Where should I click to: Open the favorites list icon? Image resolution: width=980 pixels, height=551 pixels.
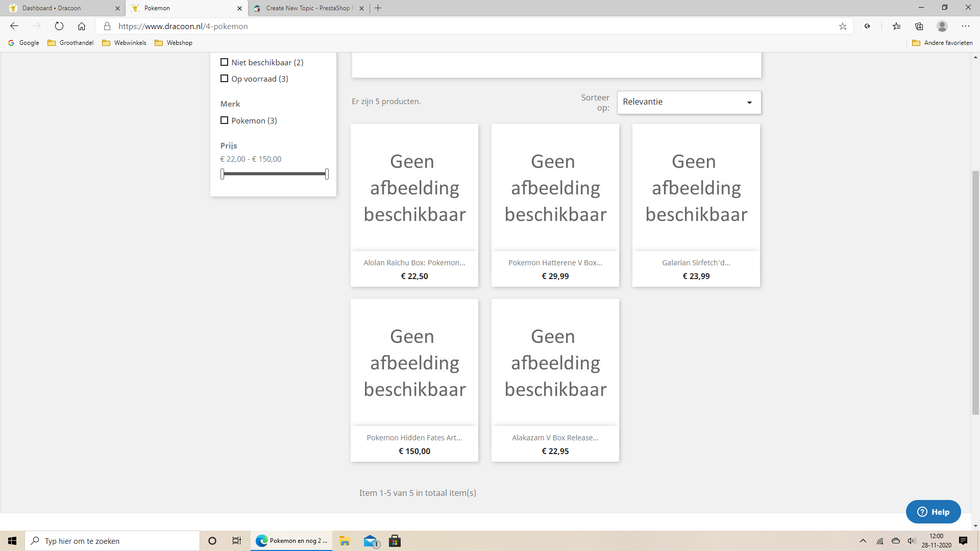[x=896, y=26]
